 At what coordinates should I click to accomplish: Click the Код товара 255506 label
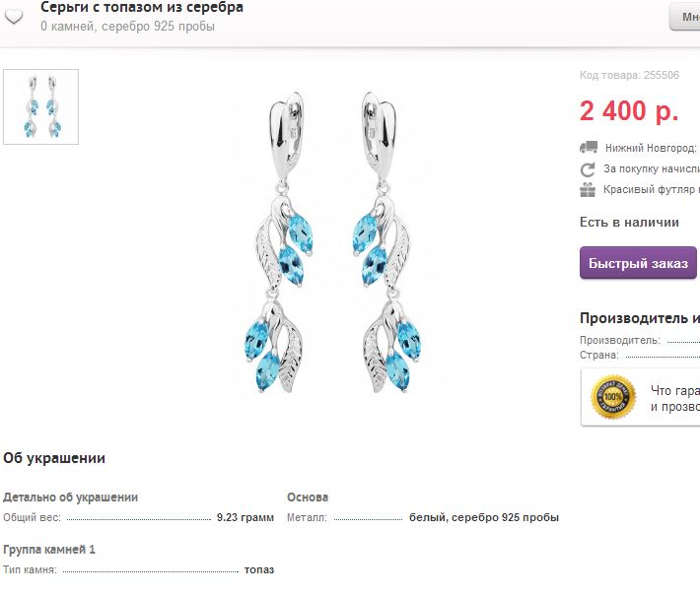coord(629,75)
